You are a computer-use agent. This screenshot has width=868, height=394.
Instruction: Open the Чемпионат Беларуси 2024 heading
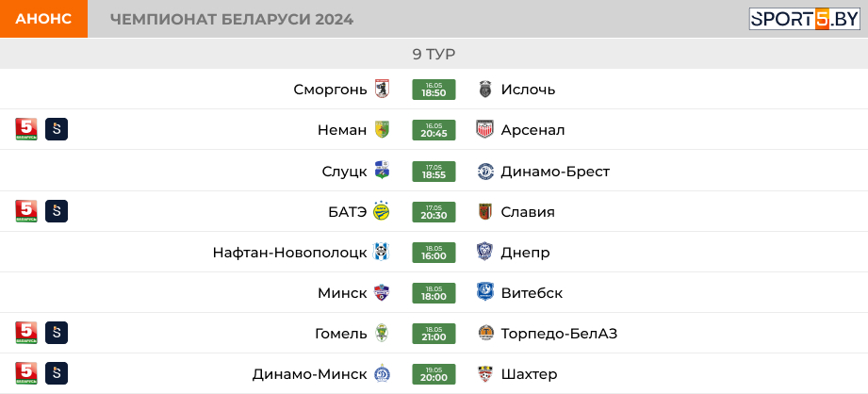(x=232, y=20)
